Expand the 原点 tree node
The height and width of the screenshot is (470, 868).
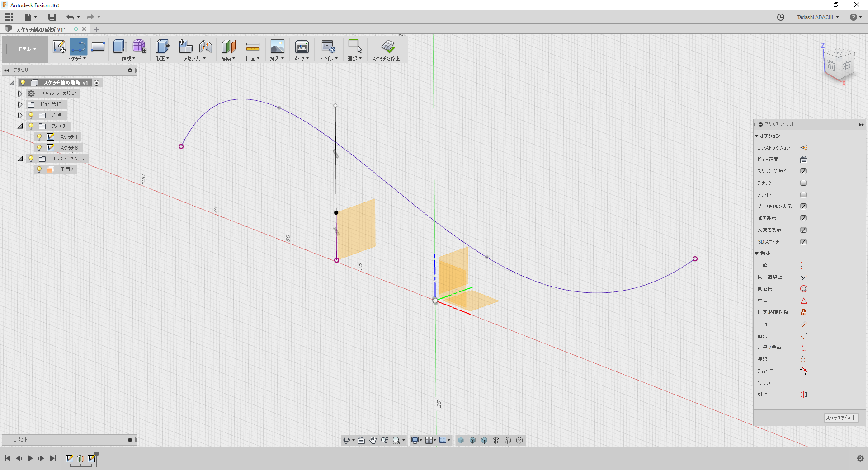click(x=20, y=115)
